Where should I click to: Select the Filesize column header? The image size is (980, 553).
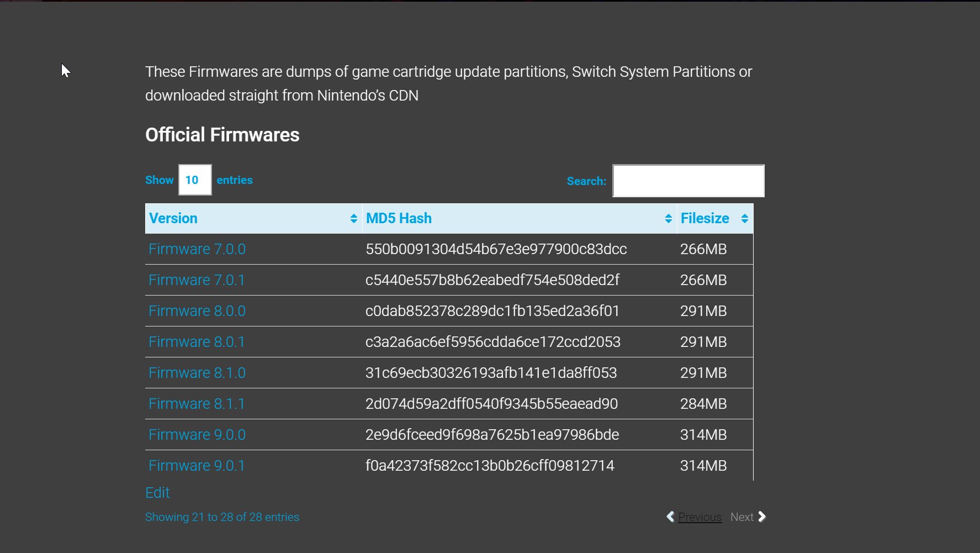pyautogui.click(x=705, y=218)
